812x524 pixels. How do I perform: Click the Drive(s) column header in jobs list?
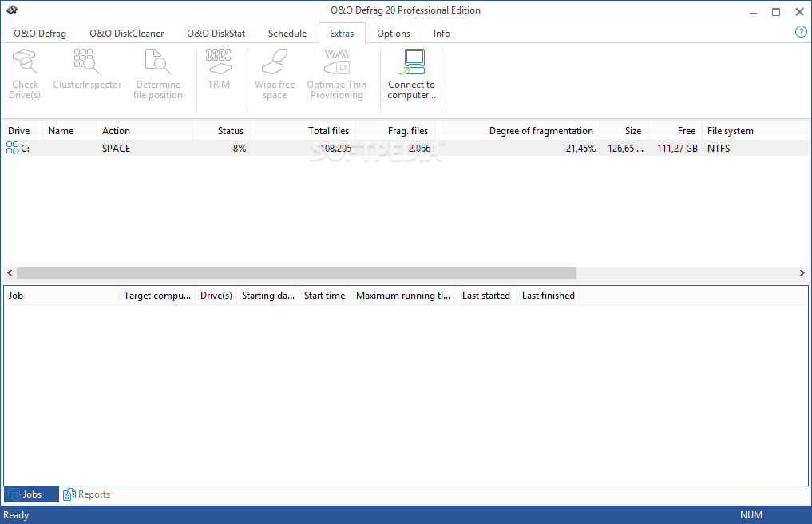[216, 296]
